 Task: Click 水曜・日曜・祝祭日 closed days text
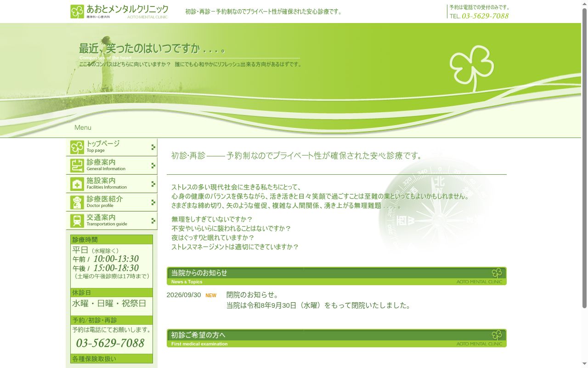tap(109, 304)
